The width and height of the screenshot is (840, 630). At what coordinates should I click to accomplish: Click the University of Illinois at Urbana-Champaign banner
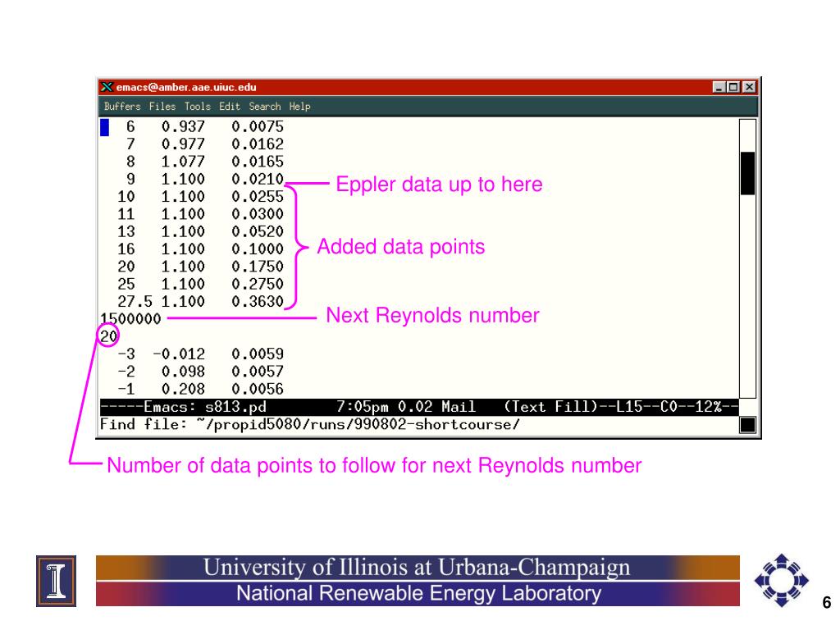point(417,567)
